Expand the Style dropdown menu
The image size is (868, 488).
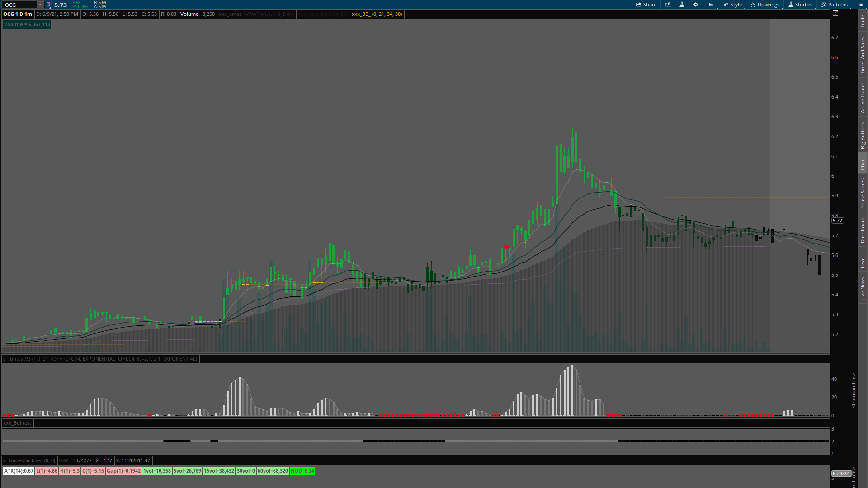pos(732,5)
